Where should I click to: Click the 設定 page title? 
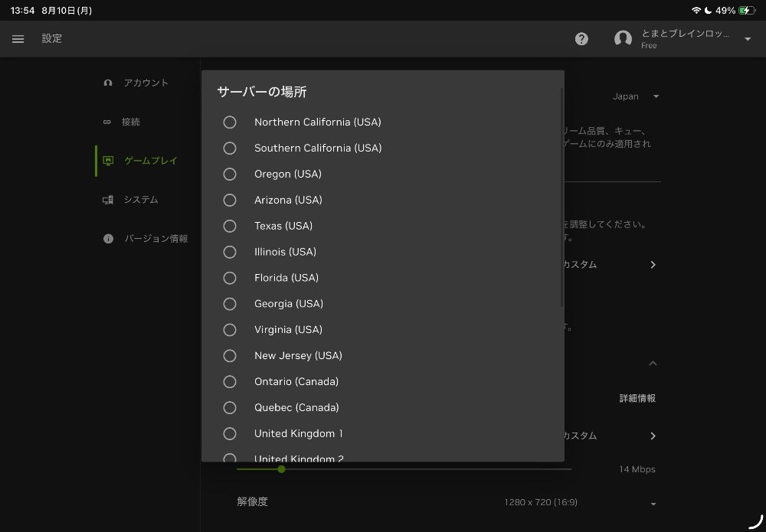pos(52,38)
